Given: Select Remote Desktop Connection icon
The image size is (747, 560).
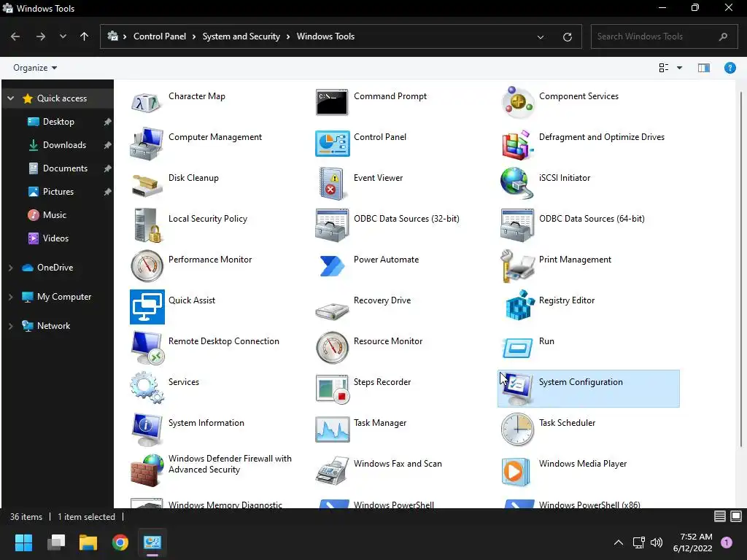Looking at the screenshot, I should (147, 348).
